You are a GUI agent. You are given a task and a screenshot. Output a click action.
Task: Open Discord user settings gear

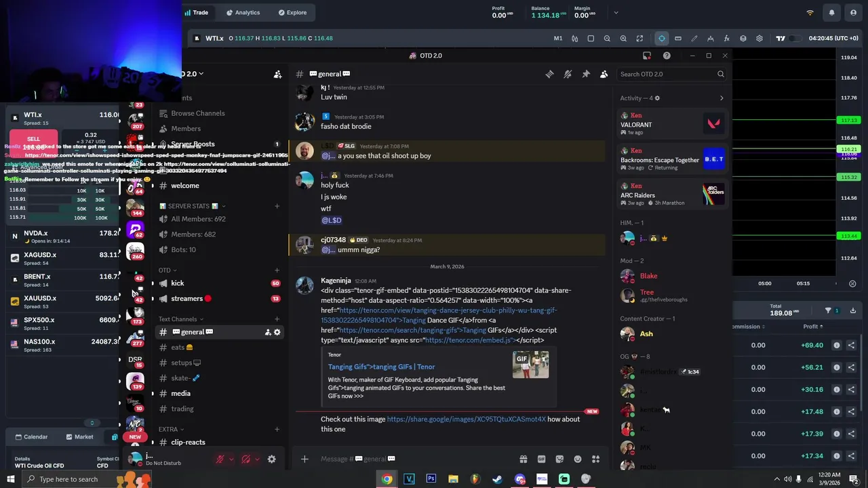click(x=271, y=459)
